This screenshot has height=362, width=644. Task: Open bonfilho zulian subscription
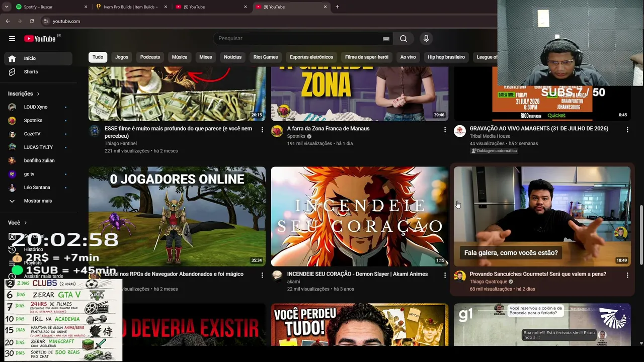click(38, 161)
